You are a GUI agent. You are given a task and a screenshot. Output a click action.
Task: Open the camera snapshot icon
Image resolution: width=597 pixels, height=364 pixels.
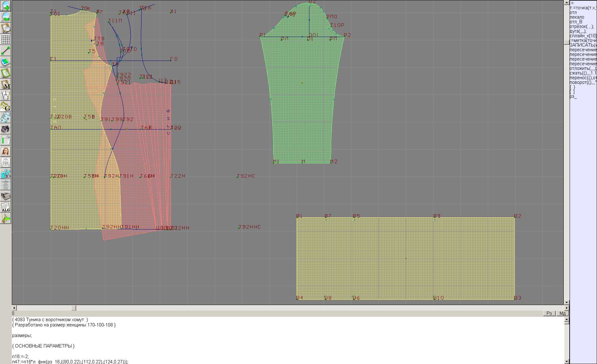pos(6,129)
